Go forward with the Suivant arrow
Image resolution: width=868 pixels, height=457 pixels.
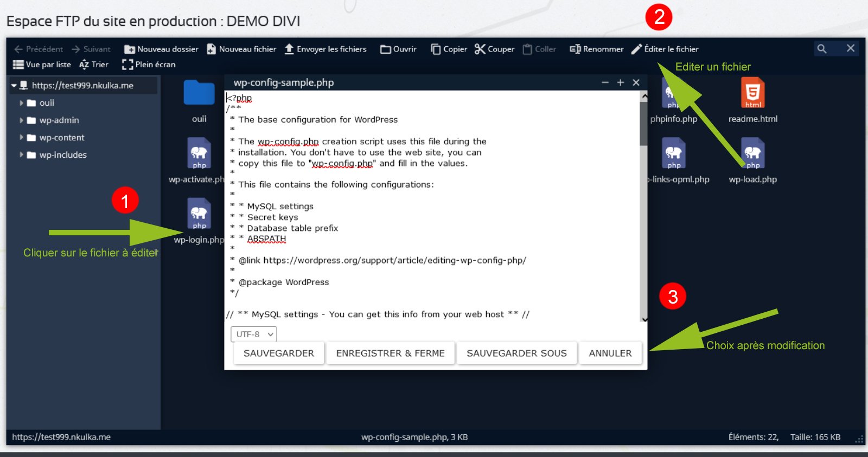(x=91, y=49)
